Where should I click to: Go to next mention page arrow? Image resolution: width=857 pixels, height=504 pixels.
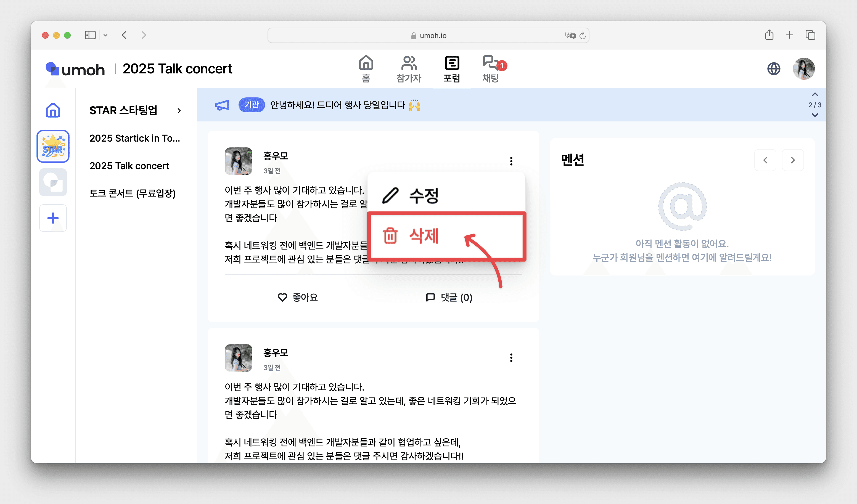coord(792,160)
